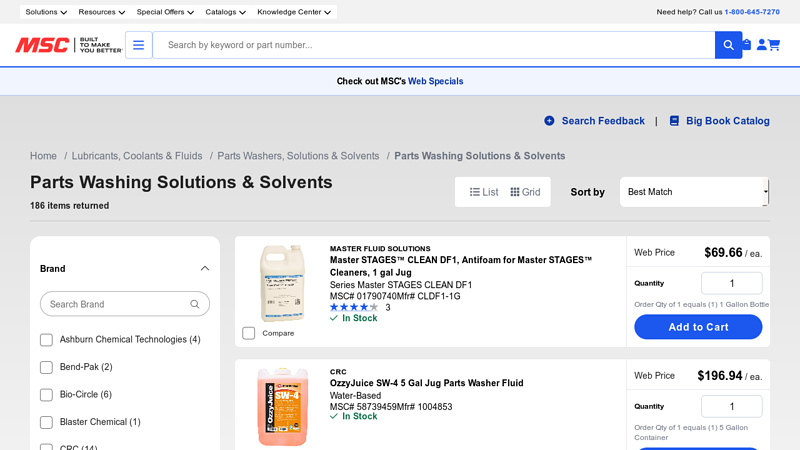
Task: Click the Search Brand input field
Action: click(x=125, y=304)
